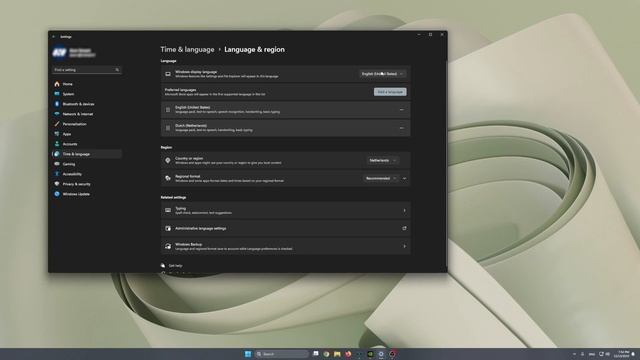Image resolution: width=640 pixels, height=360 pixels.
Task: Click the Regional format icon
Action: [168, 178]
